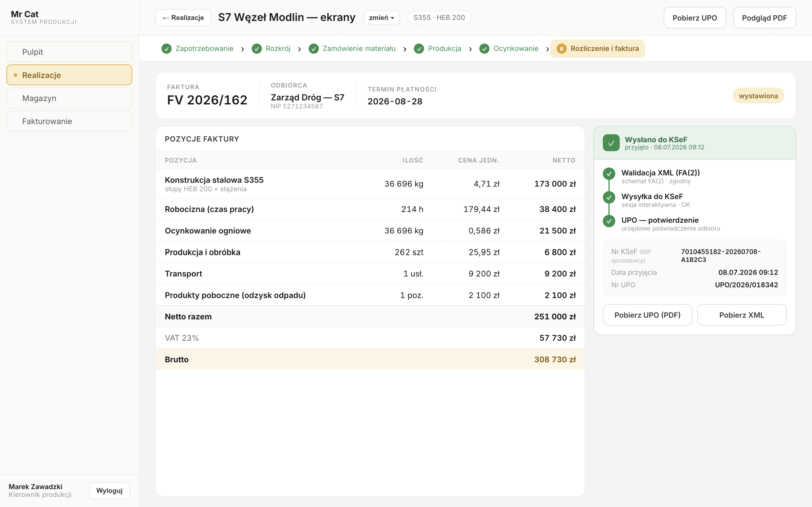Click KSeF number 7010455182-20260708-A1B2C3

(x=721, y=256)
